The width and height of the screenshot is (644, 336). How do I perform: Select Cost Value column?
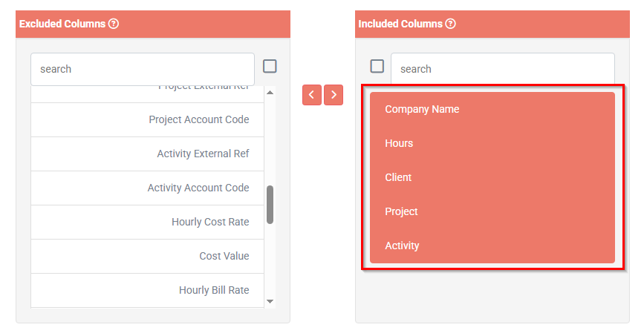(148, 256)
